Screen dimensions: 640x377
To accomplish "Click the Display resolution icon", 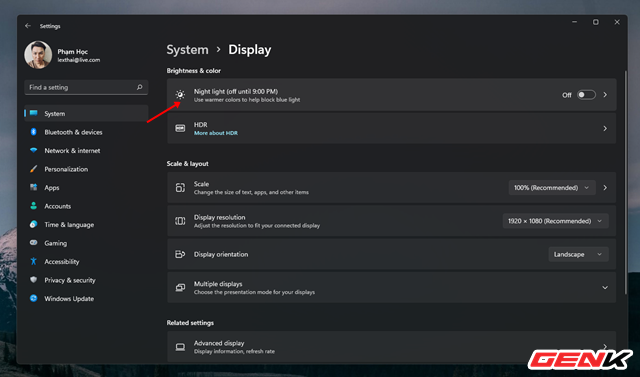I will (180, 221).
